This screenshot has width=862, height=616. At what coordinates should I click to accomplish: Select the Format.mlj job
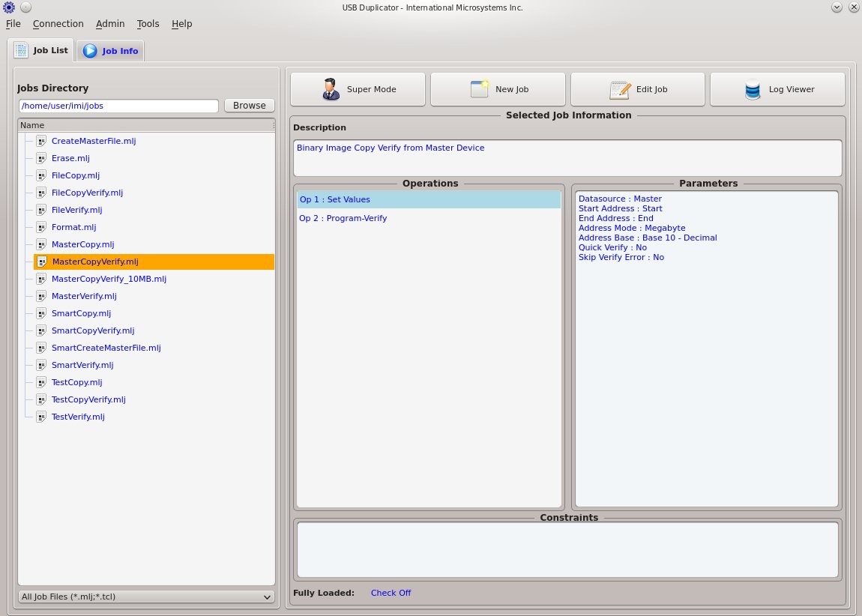click(x=73, y=227)
